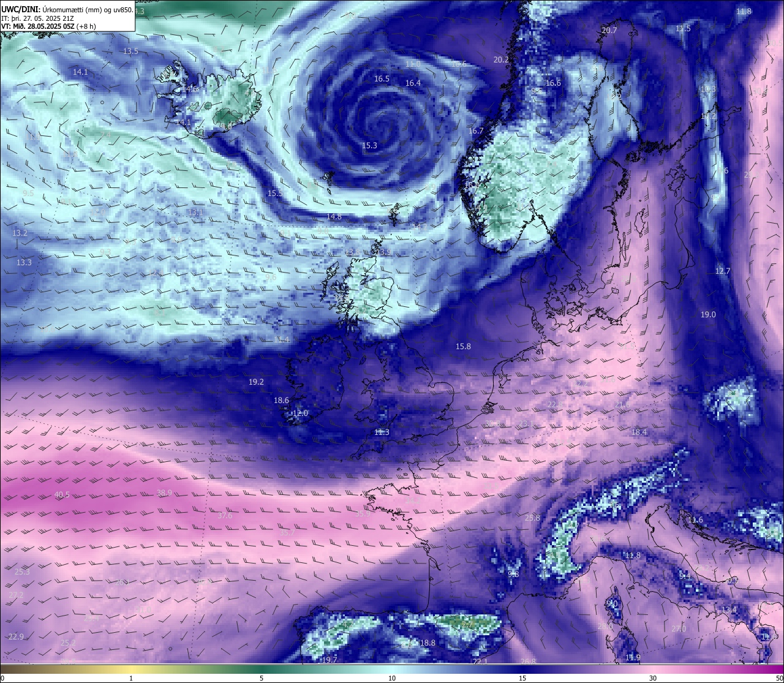The image size is (784, 683).
Task: Click the 'VT: Mið. 28.05.2025 05Z (+8 h)' line
Action: pyautogui.click(x=48, y=26)
